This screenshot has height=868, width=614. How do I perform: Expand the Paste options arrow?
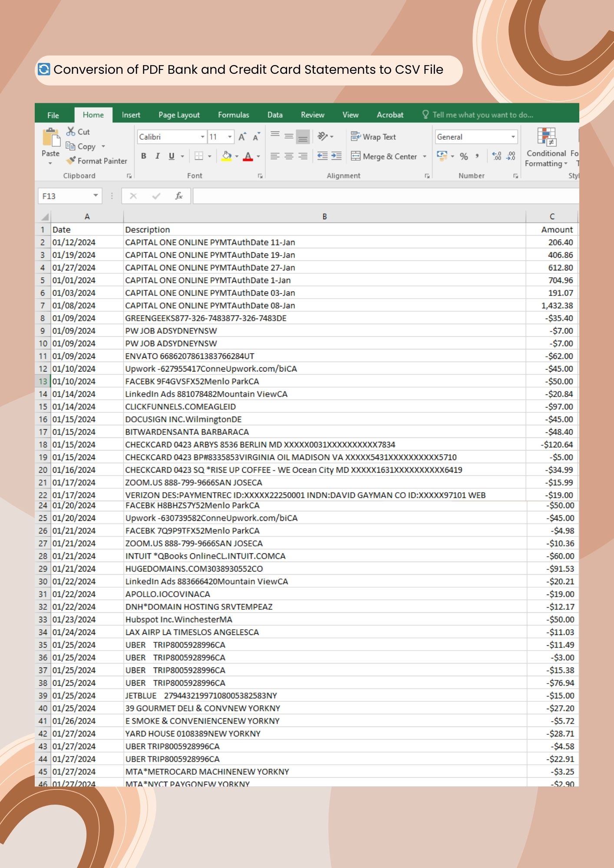point(50,164)
